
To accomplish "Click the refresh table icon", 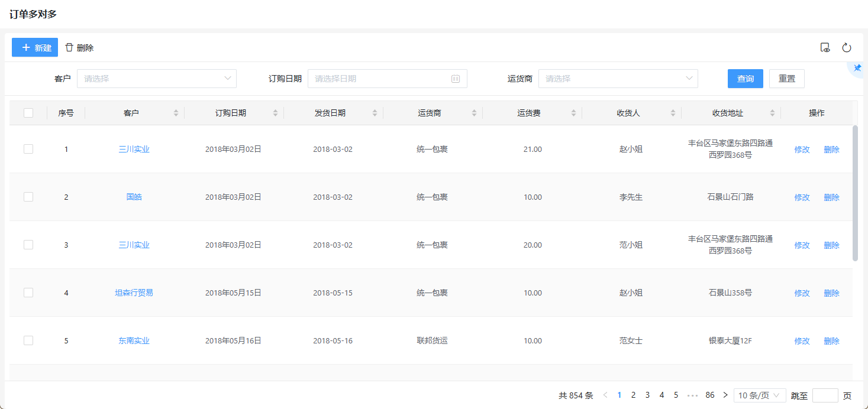I will point(847,48).
